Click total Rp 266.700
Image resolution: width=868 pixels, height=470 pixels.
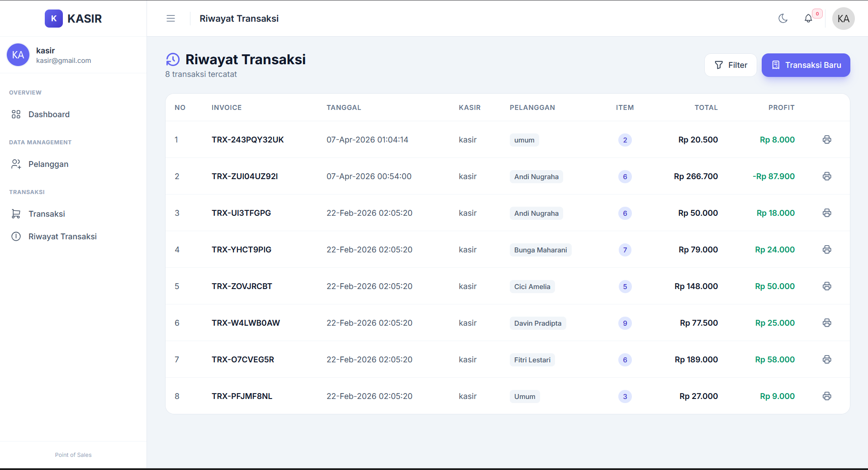point(696,176)
